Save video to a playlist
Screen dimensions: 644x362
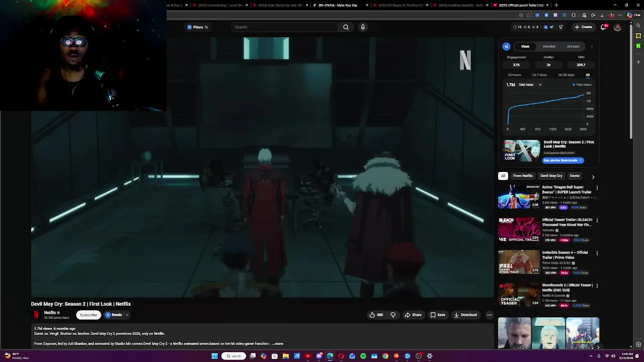(x=438, y=315)
